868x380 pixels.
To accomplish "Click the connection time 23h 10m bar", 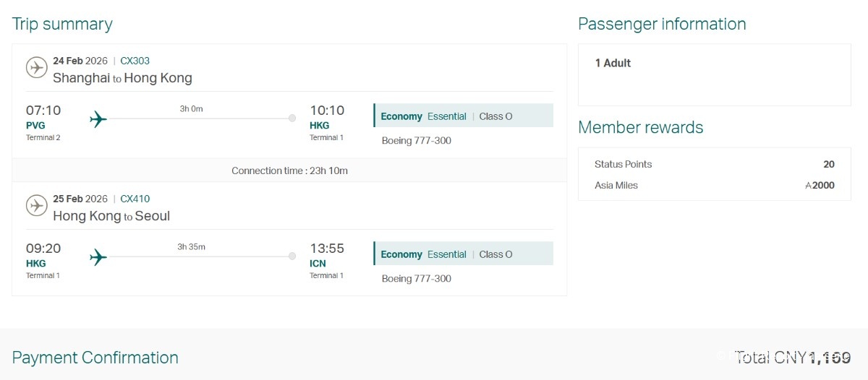I will 289,170.
